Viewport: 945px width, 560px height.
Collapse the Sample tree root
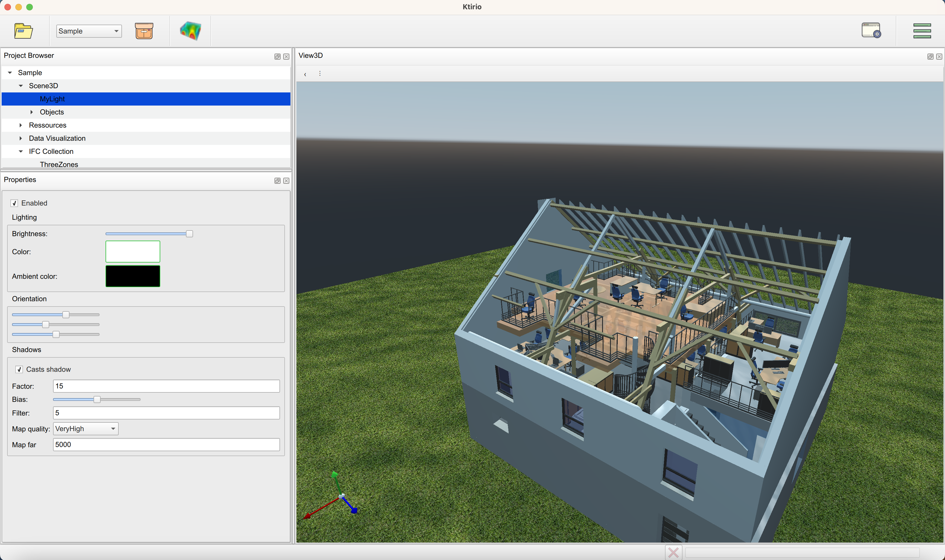point(10,72)
